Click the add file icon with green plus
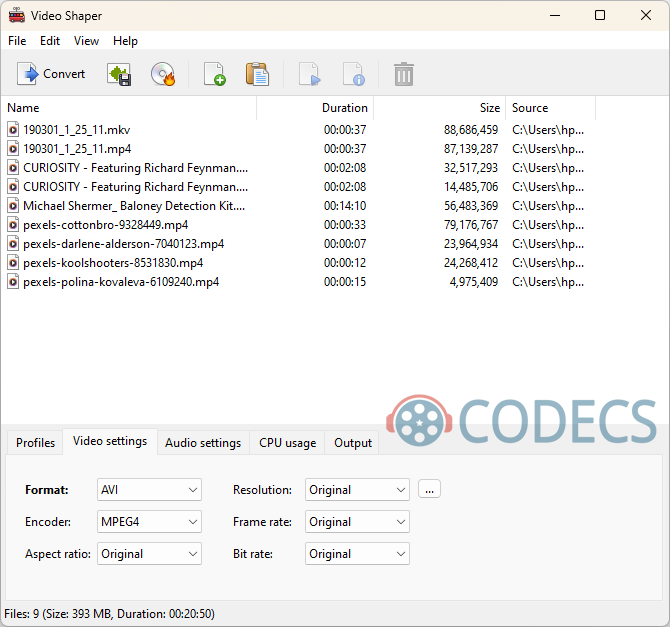This screenshot has width=670, height=627. (214, 74)
